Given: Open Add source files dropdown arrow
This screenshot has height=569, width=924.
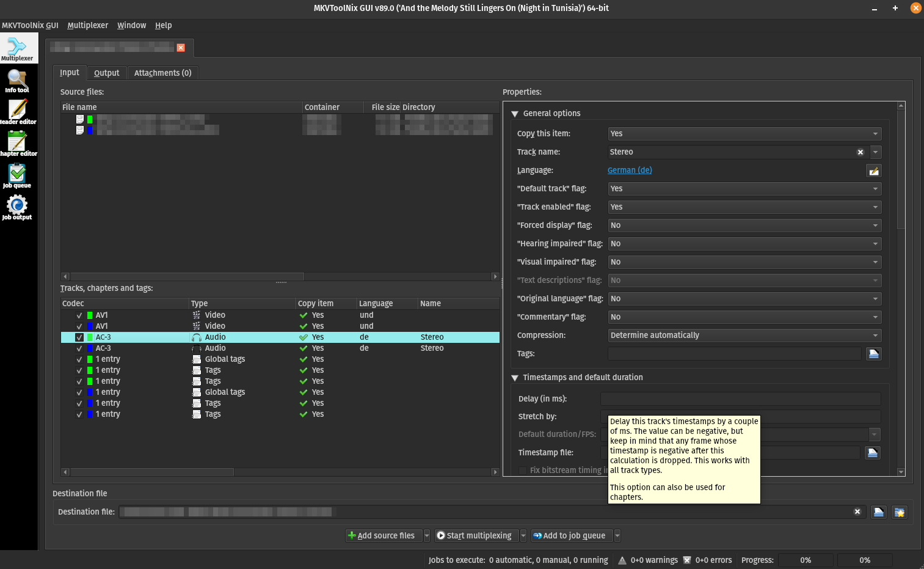Looking at the screenshot, I should click(426, 535).
